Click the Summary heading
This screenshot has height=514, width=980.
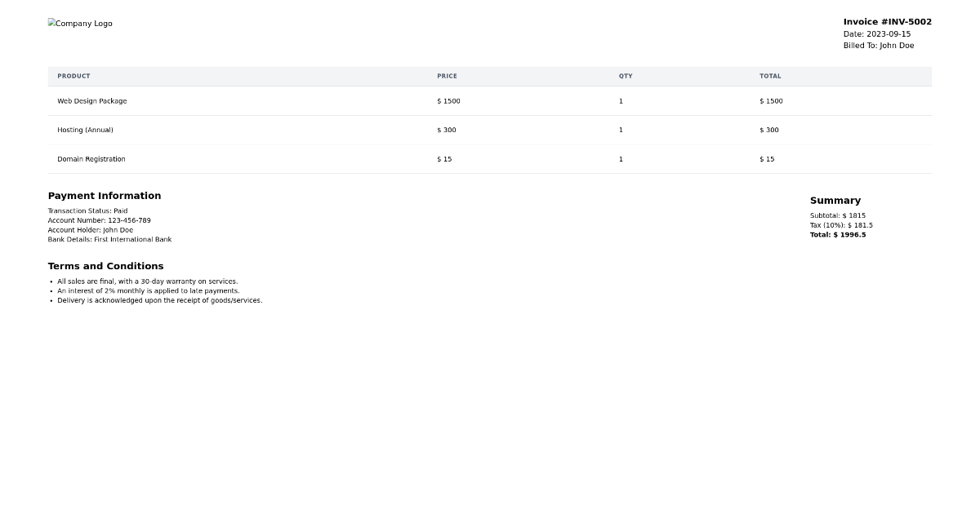835,200
